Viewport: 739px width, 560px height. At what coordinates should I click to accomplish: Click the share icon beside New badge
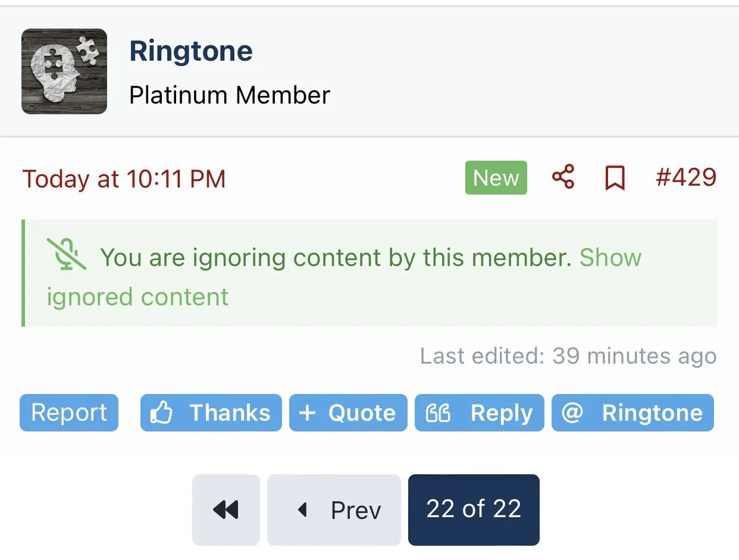563,177
